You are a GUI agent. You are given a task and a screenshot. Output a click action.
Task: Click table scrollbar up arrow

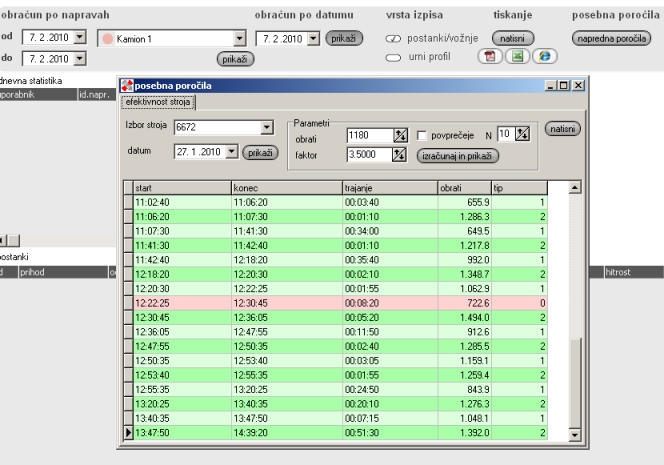[x=575, y=187]
